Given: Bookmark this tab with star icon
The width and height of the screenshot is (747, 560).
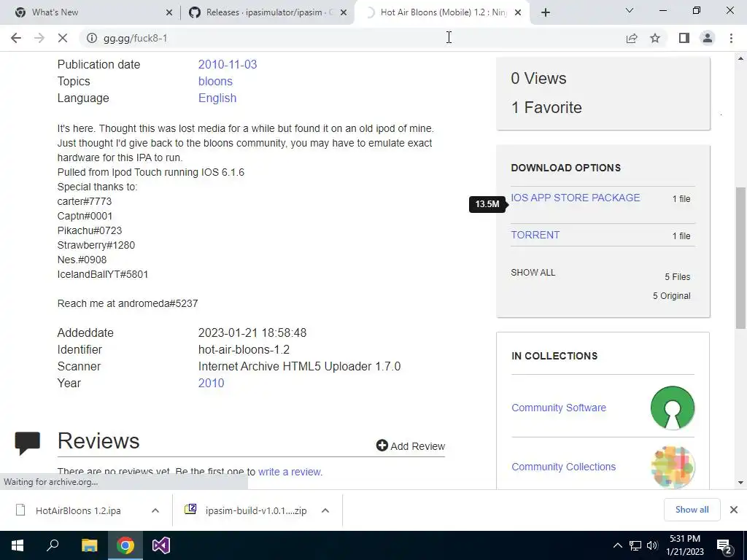Looking at the screenshot, I should point(655,38).
